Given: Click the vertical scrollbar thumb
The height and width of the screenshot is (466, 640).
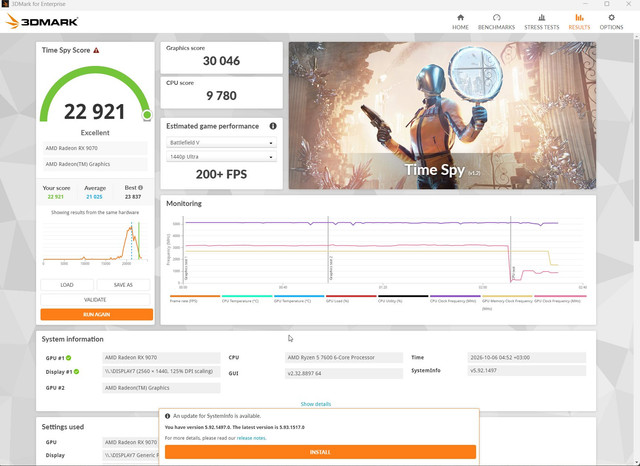Looking at the screenshot, I should tap(636, 139).
